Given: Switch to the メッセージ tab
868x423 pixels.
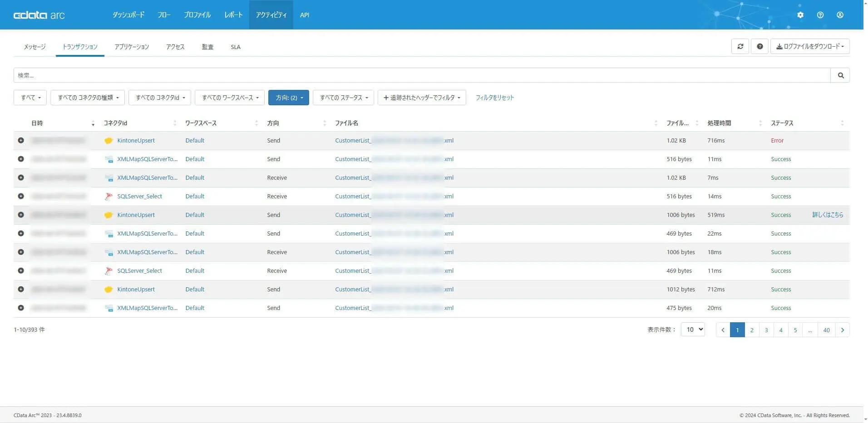Looking at the screenshot, I should (x=35, y=47).
